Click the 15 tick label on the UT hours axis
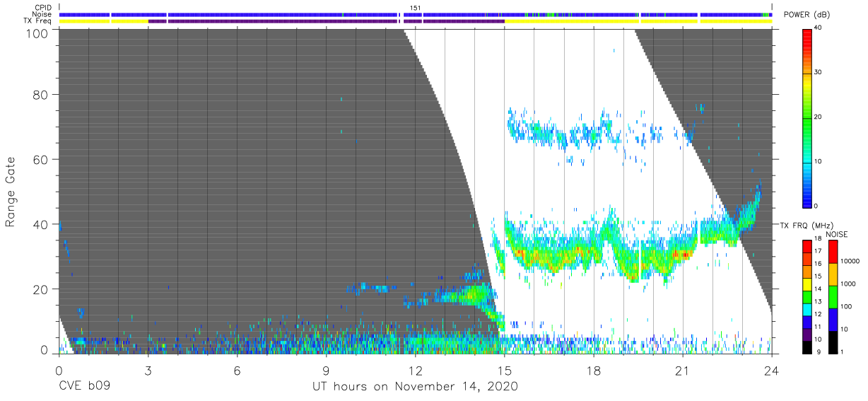Viewport: 868px width, 401px height. click(505, 370)
